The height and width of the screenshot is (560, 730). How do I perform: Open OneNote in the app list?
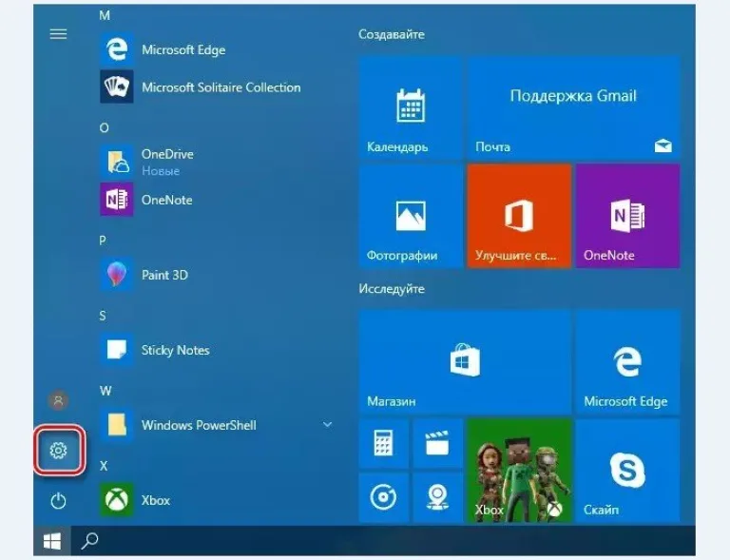click(x=216, y=200)
